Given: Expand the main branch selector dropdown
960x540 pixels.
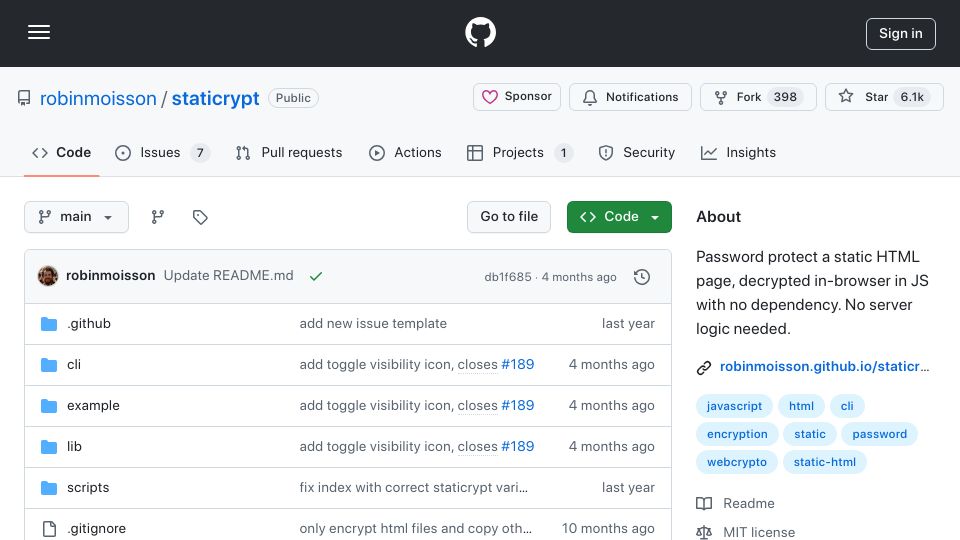Looking at the screenshot, I should tap(77, 217).
